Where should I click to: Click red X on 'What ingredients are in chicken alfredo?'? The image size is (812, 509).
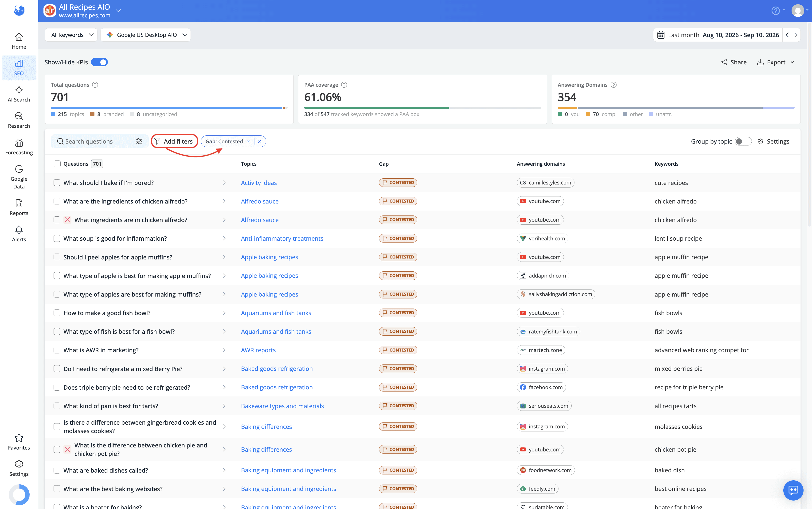67,220
